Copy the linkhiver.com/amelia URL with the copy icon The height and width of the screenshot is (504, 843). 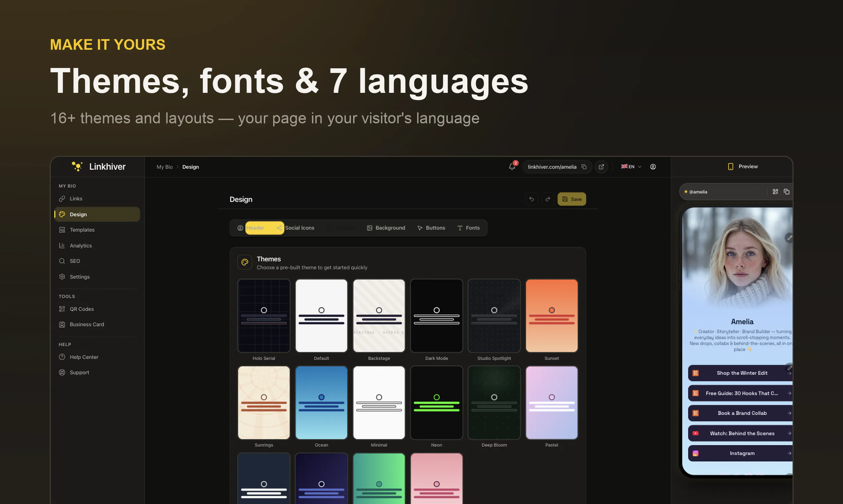[x=584, y=167]
